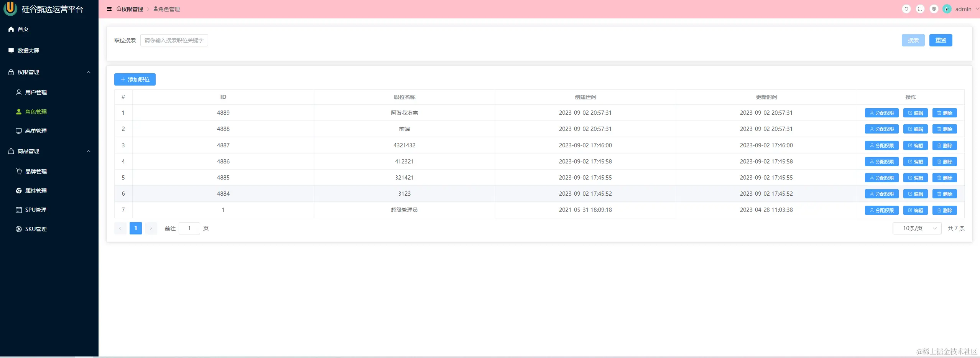Edit the 阿发我发完 role
The image size is (980, 358).
point(915,113)
